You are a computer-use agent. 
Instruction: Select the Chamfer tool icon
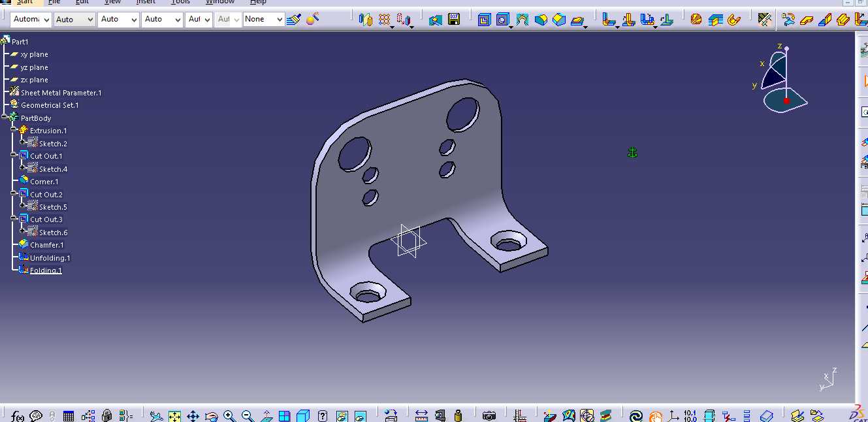[x=559, y=20]
